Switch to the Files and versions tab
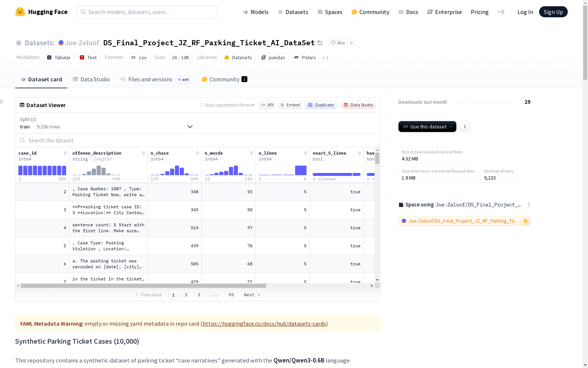 155,79
